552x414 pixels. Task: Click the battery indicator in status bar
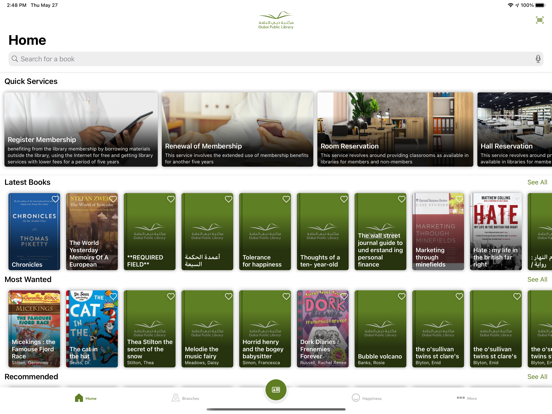point(540,5)
